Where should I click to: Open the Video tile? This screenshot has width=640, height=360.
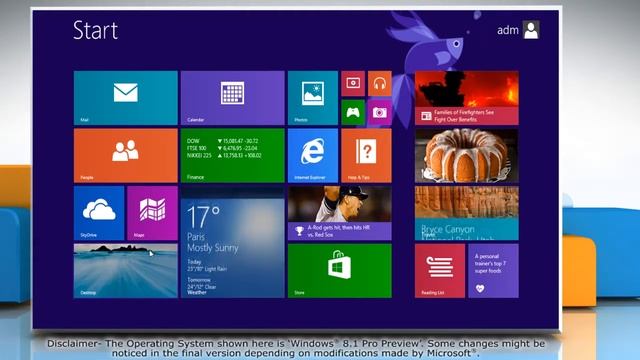pos(353,84)
